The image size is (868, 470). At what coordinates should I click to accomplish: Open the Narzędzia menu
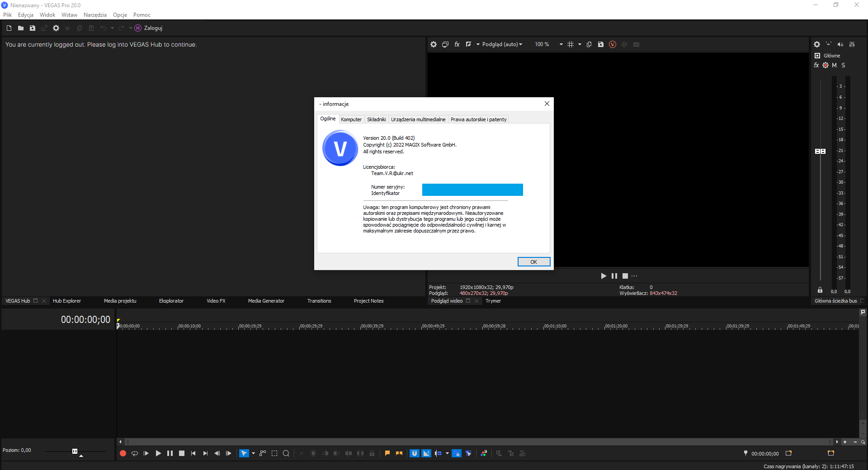point(95,15)
